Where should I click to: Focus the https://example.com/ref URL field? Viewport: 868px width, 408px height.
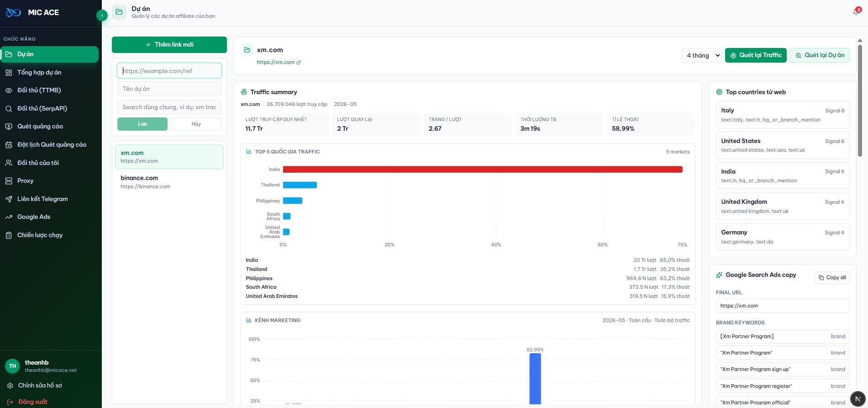[x=169, y=71]
